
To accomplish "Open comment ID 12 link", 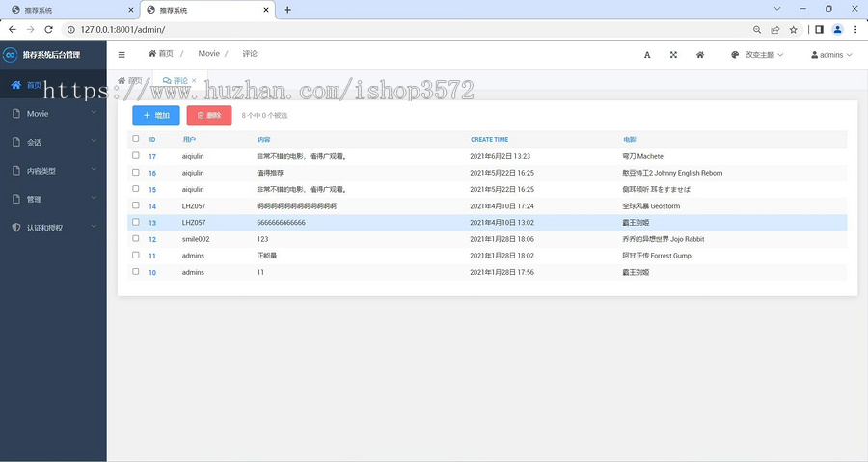I will click(152, 239).
